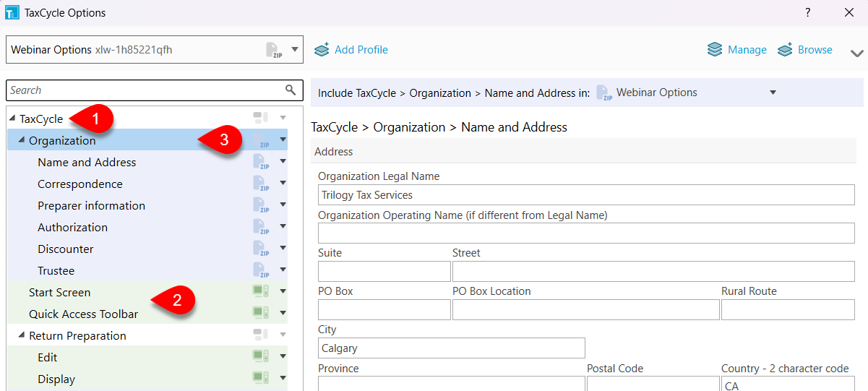Image resolution: width=868 pixels, height=391 pixels.
Task: Click ZIP icon on Preparer information row
Action: (261, 205)
